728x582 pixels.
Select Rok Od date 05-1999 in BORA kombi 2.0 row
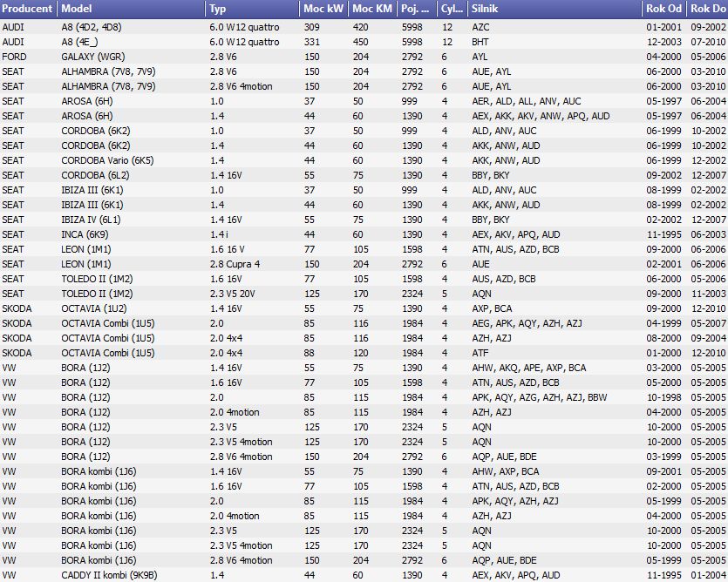pos(664,502)
